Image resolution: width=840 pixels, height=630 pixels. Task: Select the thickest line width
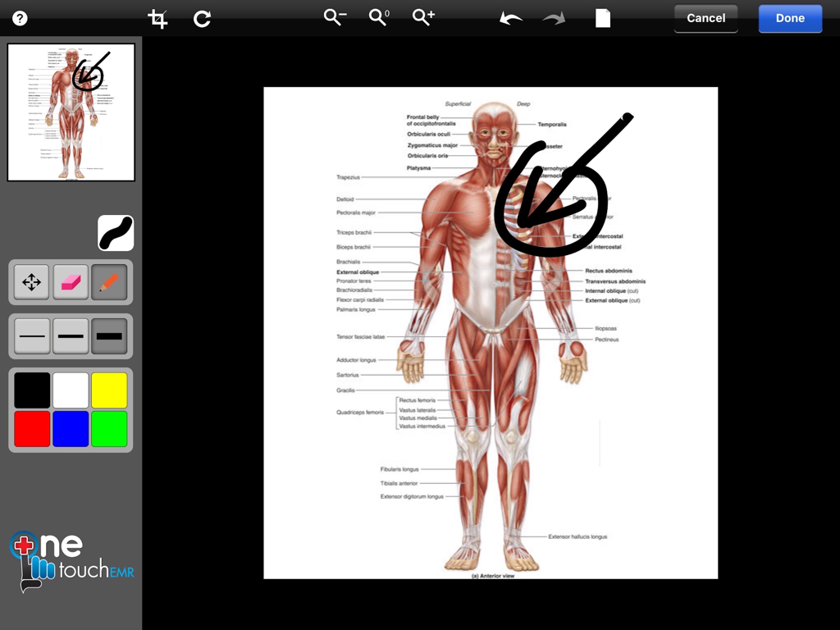coord(109,336)
